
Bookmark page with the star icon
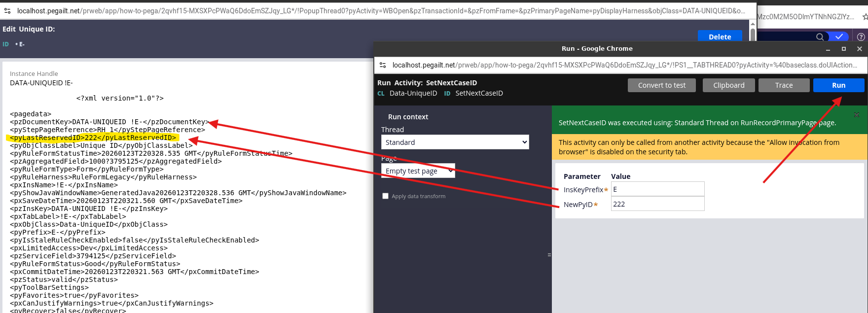tap(865, 17)
